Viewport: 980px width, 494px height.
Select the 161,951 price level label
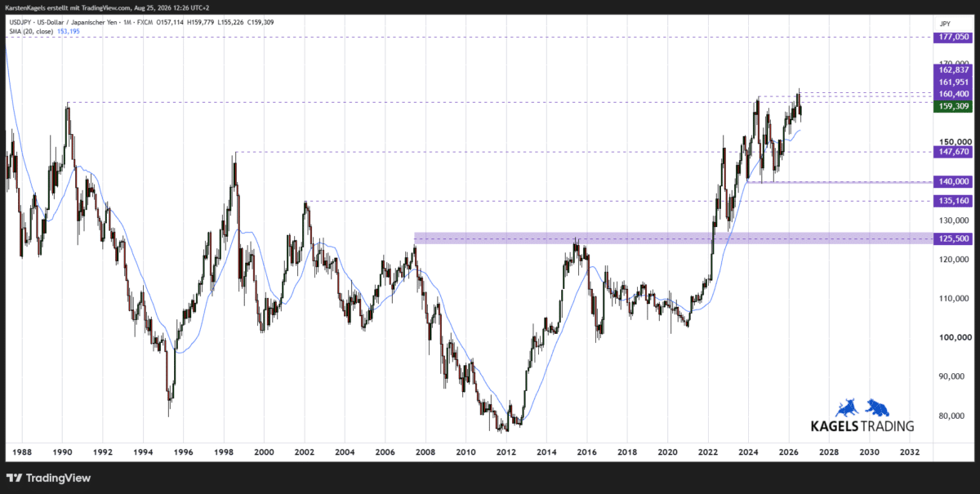(953, 82)
